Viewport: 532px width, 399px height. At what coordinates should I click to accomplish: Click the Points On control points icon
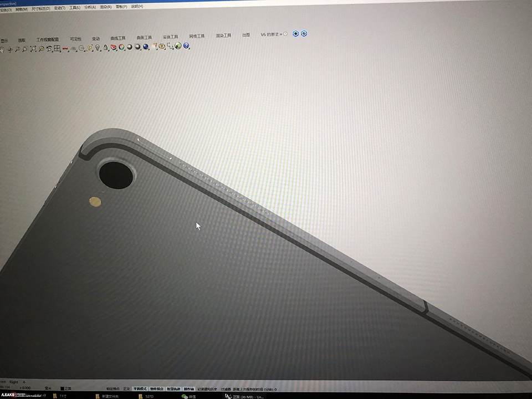tap(90, 48)
